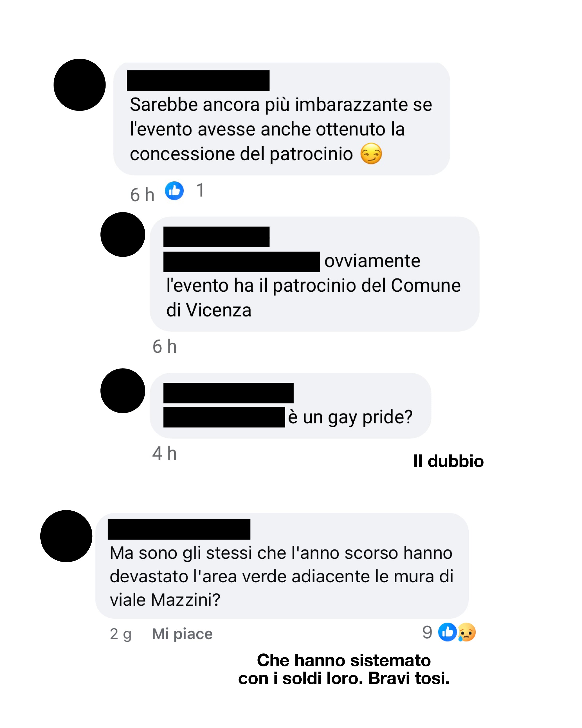
Task: Click the '4 h' timestamp under gay pride reply
Action: tap(165, 453)
